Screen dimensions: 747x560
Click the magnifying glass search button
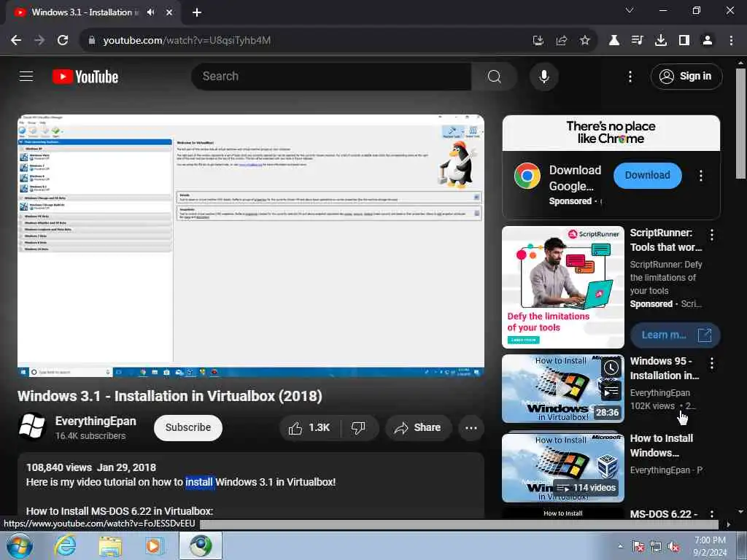pyautogui.click(x=495, y=76)
